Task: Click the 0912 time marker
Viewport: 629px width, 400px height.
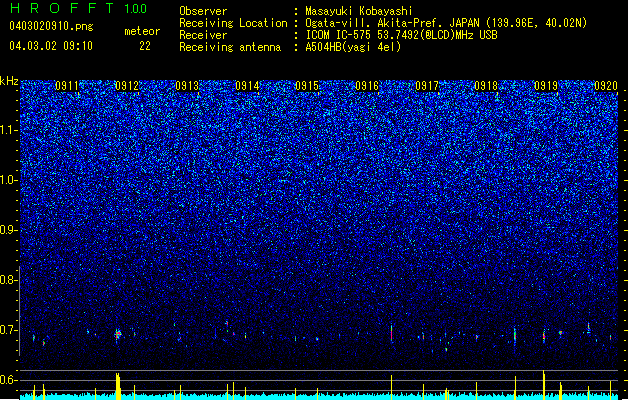Action: pyautogui.click(x=127, y=86)
